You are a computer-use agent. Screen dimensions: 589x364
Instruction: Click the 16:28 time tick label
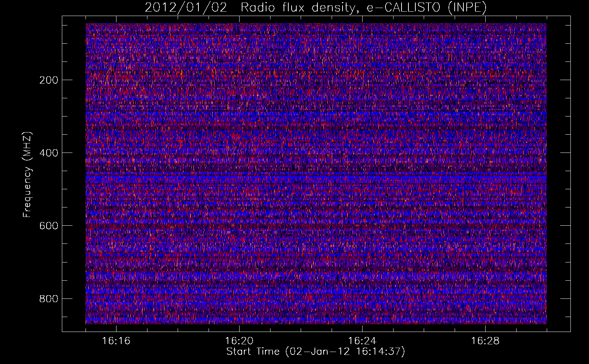coord(485,341)
